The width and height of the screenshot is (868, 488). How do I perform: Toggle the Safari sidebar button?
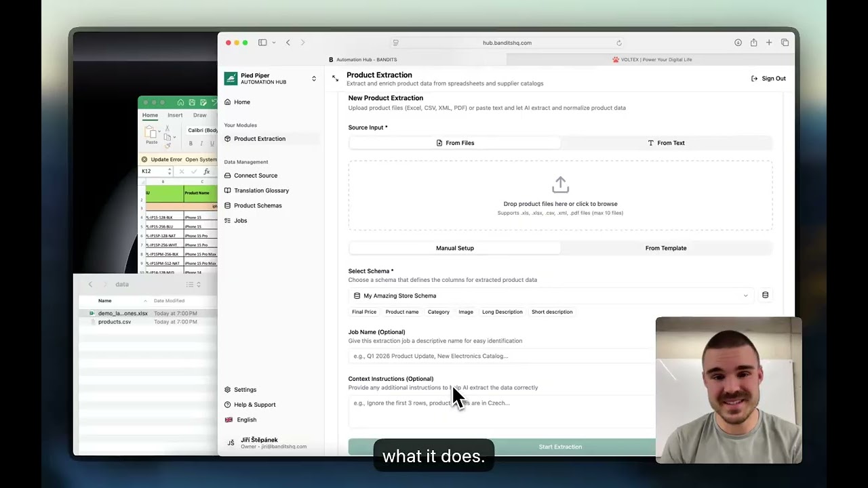(x=262, y=43)
